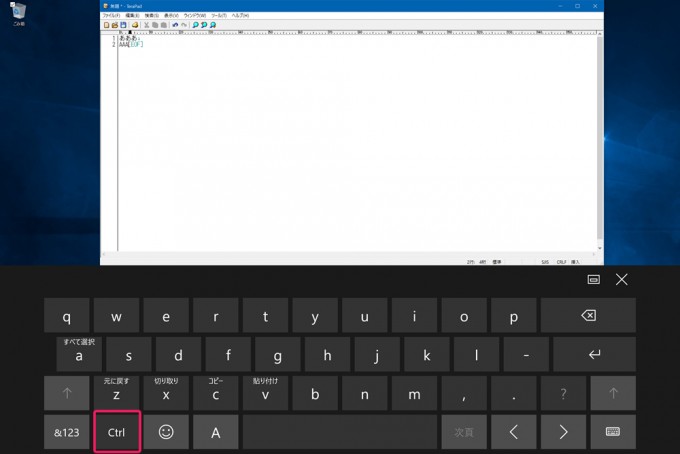680x454 pixels.
Task: Print the document via the printer icon
Action: 135,25
